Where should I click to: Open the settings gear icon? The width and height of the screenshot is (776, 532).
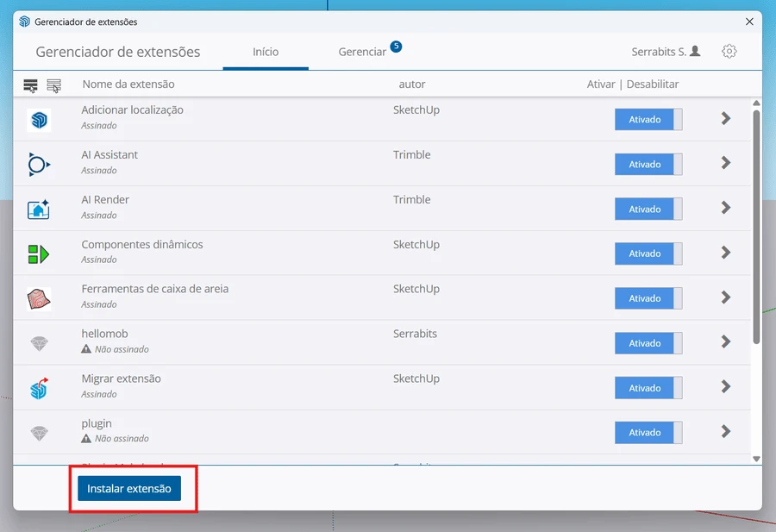click(x=729, y=52)
